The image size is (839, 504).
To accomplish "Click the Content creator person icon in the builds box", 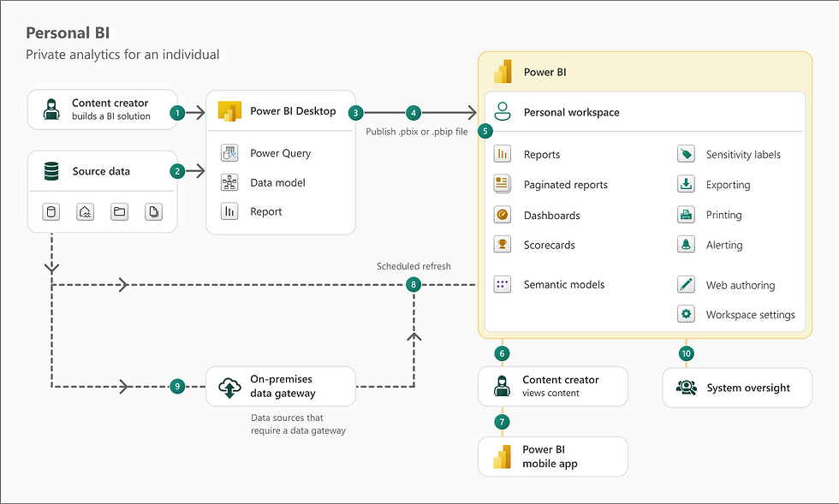I will click(x=51, y=110).
